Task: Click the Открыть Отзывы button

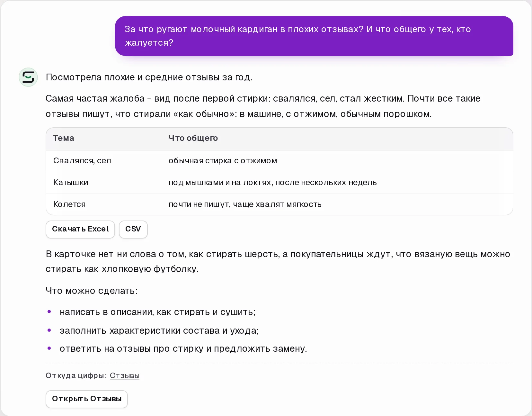Action: (x=87, y=399)
